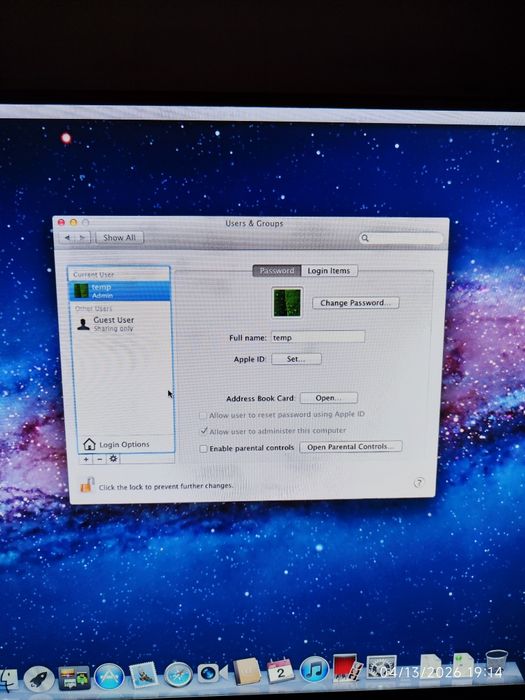Image resolution: width=525 pixels, height=700 pixels.
Task: Click the right document stack in Dock
Action: pyautogui.click(x=463, y=666)
